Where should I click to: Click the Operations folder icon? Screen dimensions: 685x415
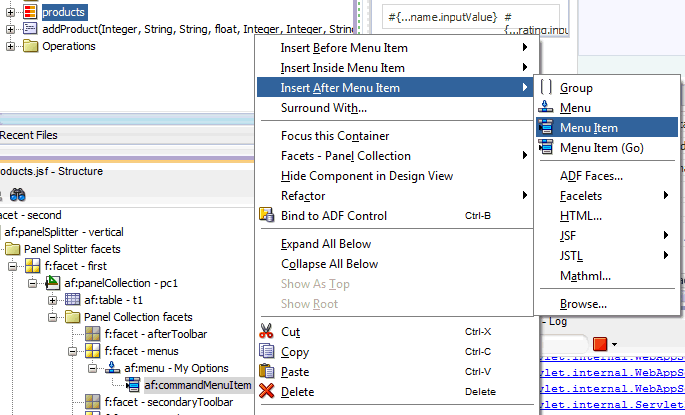30,46
